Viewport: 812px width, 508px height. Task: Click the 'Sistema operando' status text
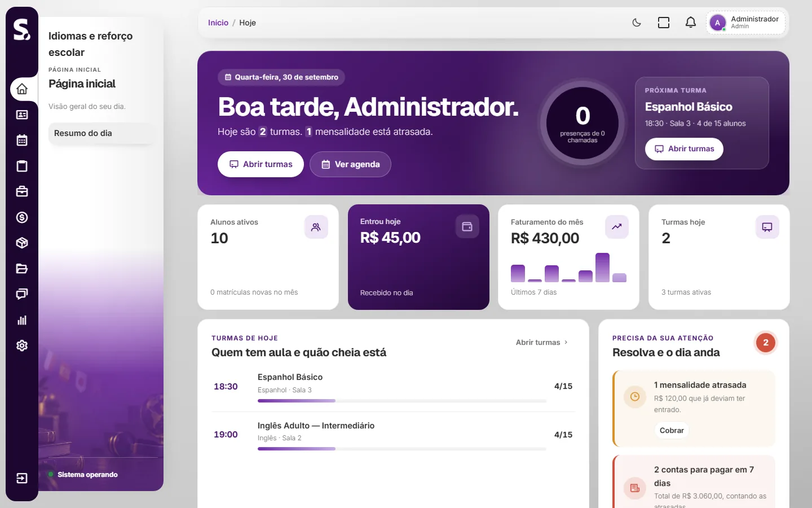(87, 475)
